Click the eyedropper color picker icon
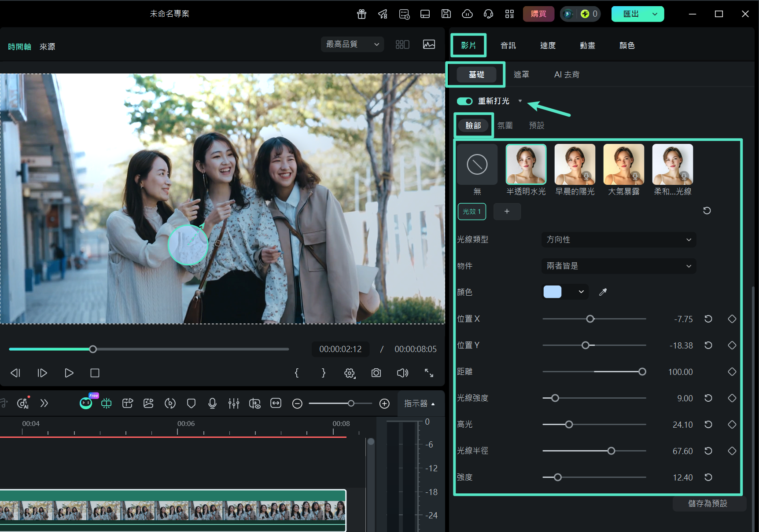The height and width of the screenshot is (532, 759). point(603,292)
